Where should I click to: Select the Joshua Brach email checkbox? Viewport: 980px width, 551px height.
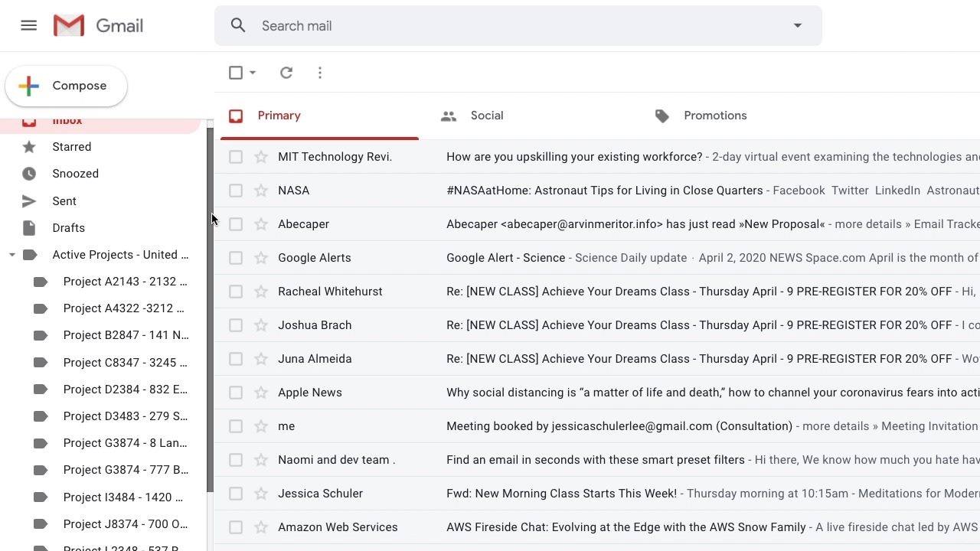tap(236, 325)
